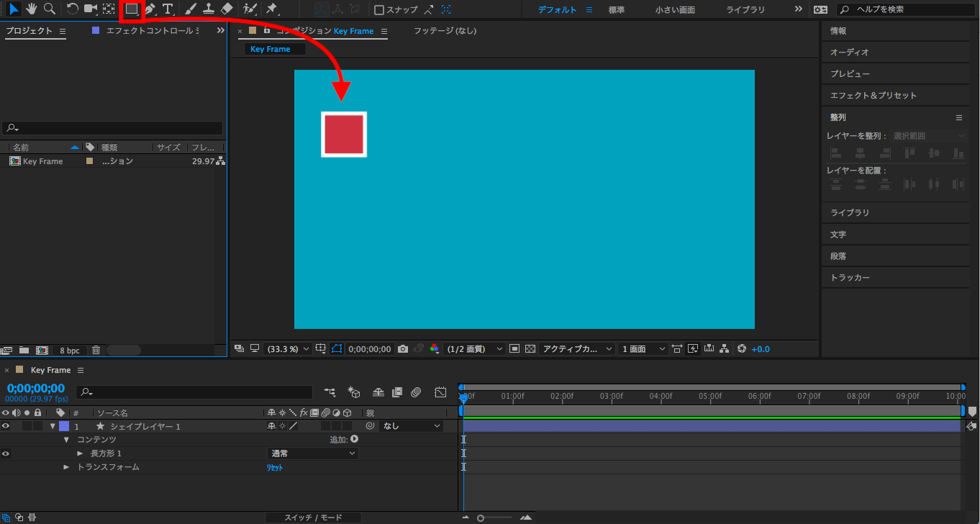This screenshot has height=524, width=980.
Task: Select the Clone Stamp tool
Action: (208, 9)
